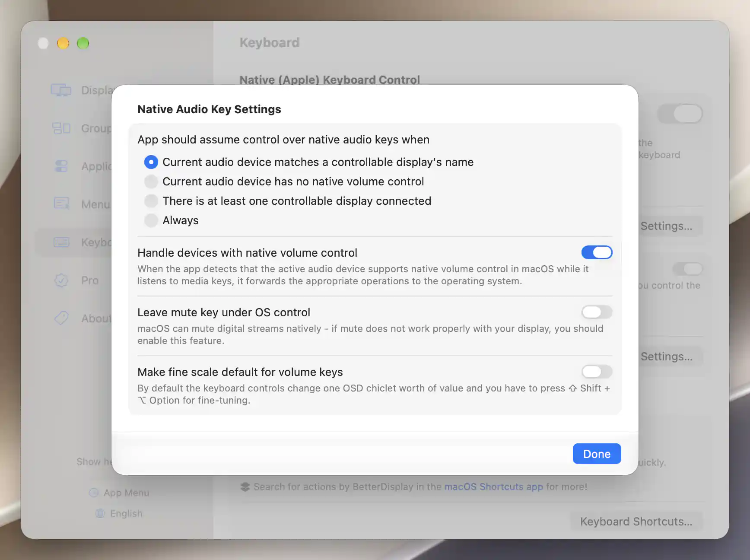Click the globe icon next to English

tap(100, 513)
